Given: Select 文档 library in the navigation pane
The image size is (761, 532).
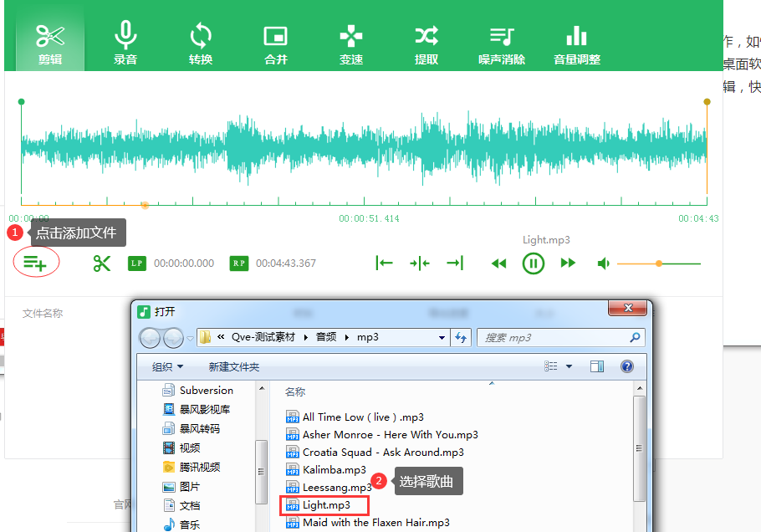Looking at the screenshot, I should (x=181, y=505).
